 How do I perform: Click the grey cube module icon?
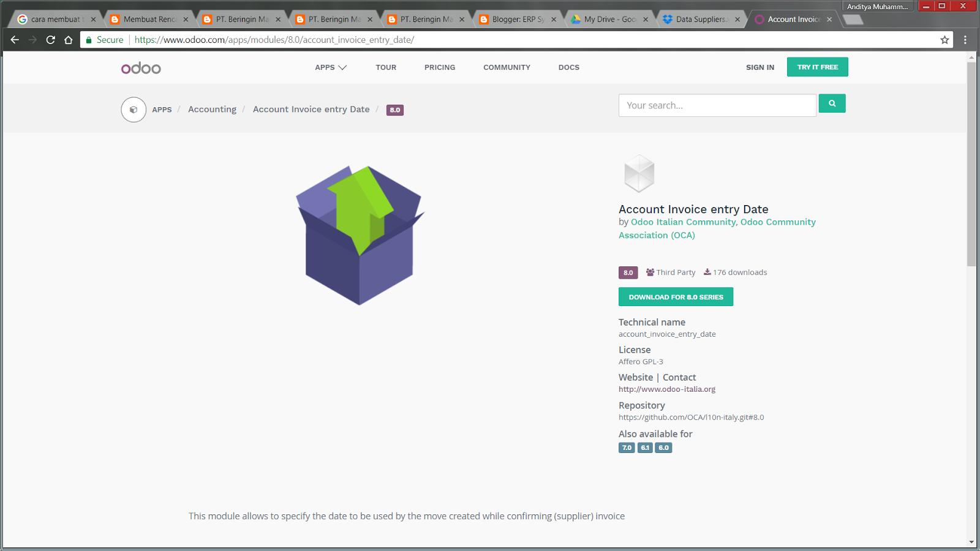coord(639,173)
